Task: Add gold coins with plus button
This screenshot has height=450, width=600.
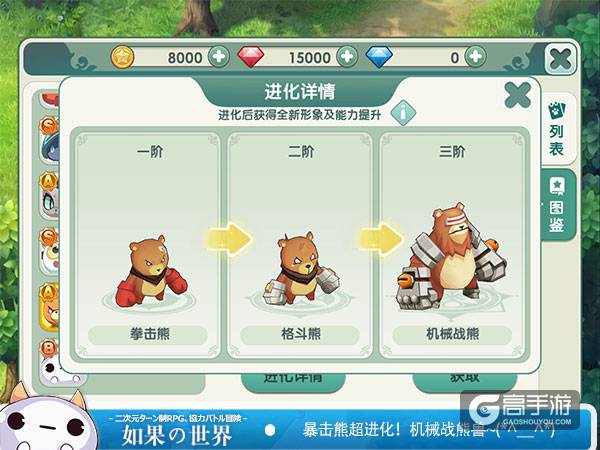Action: pyautogui.click(x=218, y=57)
